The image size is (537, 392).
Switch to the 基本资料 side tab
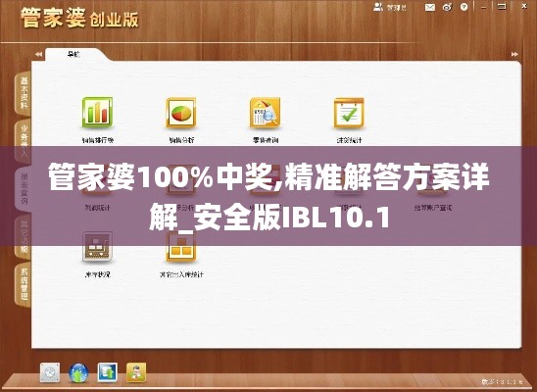[x=23, y=92]
